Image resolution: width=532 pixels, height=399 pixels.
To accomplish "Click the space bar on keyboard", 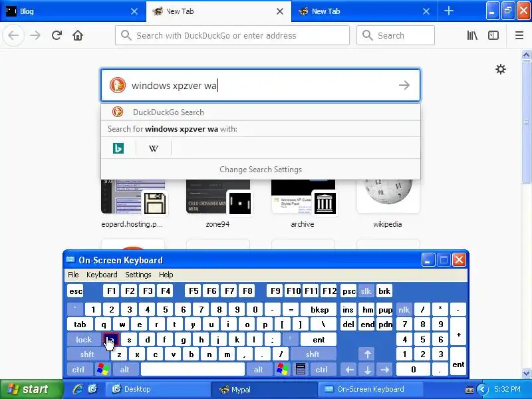I will 193,369.
